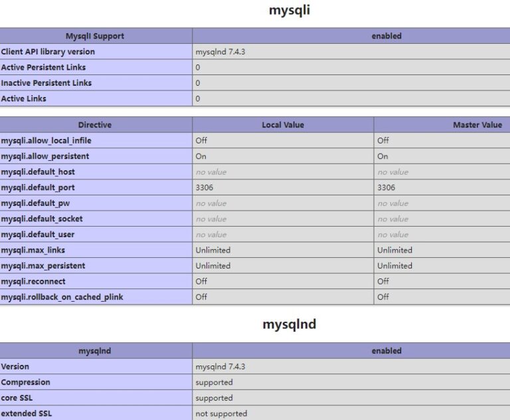
Task: Select the mysqli.allow_local_infile directive
Action: click(46, 140)
